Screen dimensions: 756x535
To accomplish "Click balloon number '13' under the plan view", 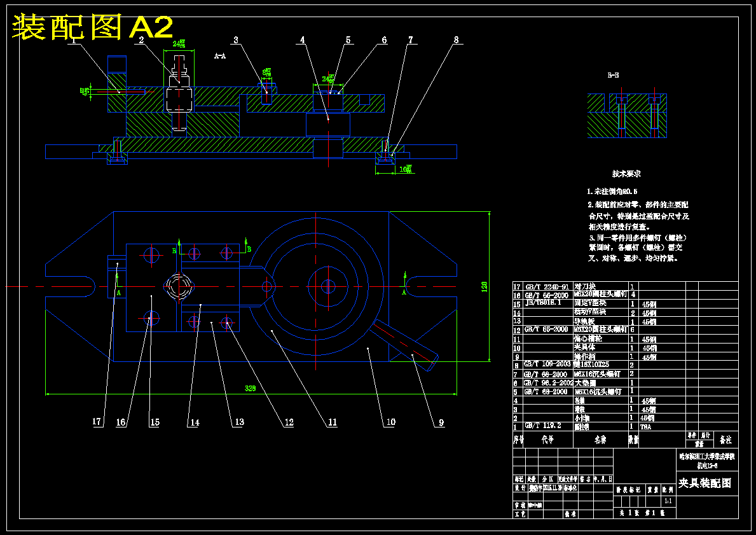I will 239,422.
